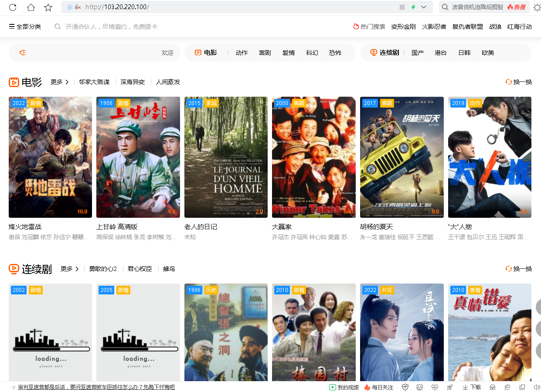Open the 上甘岭 高清版 movie poster
The height and width of the screenshot is (392, 541).
pos(138,157)
